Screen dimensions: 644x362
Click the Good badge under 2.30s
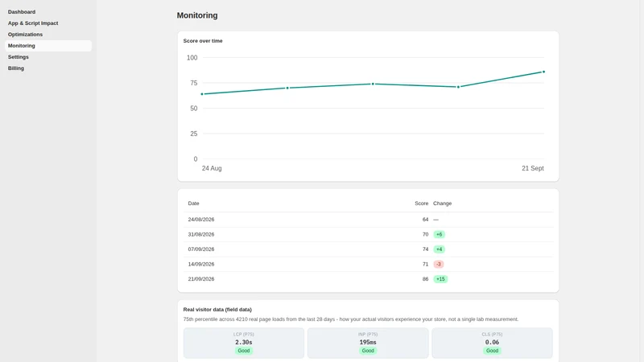point(244,351)
